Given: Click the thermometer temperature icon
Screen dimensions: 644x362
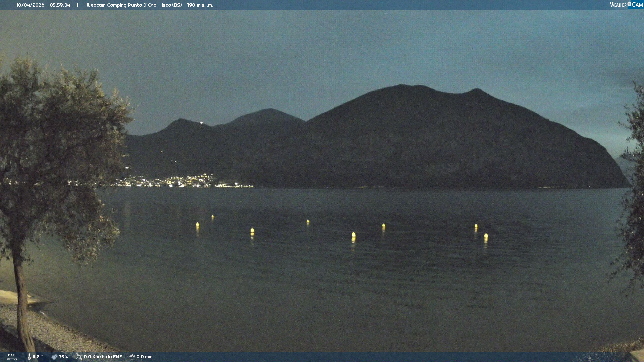Looking at the screenshot, I should 29,357.
